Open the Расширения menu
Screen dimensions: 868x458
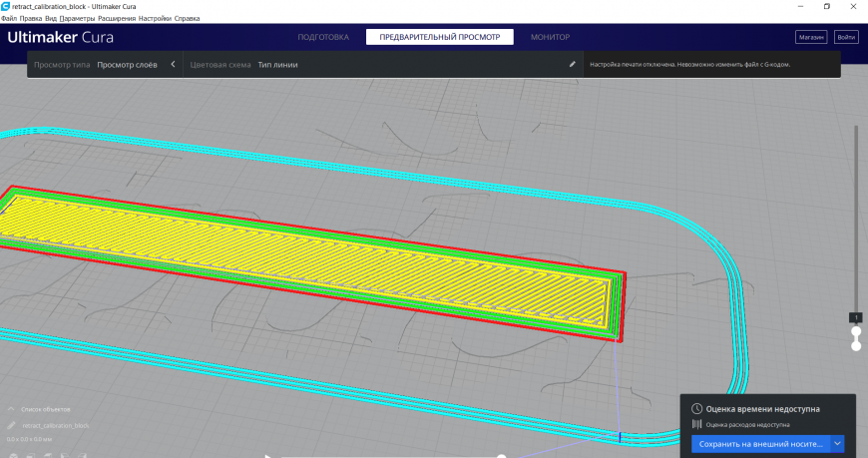[117, 18]
